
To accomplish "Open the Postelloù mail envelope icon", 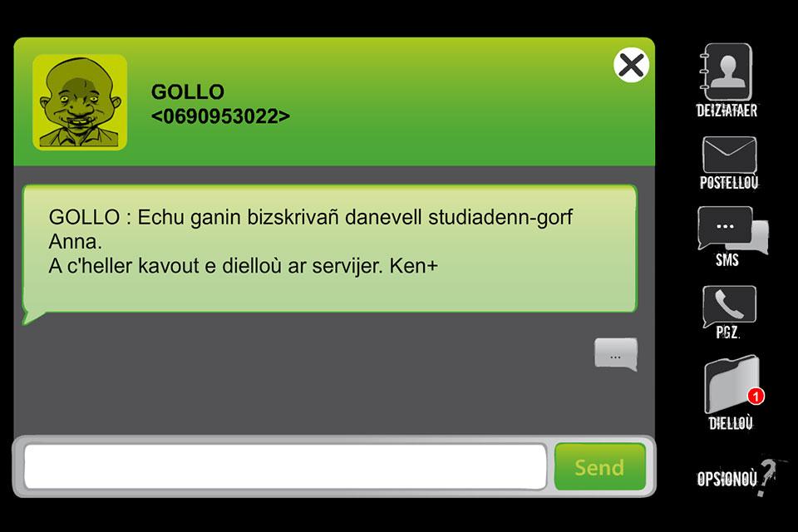I will pos(729,155).
